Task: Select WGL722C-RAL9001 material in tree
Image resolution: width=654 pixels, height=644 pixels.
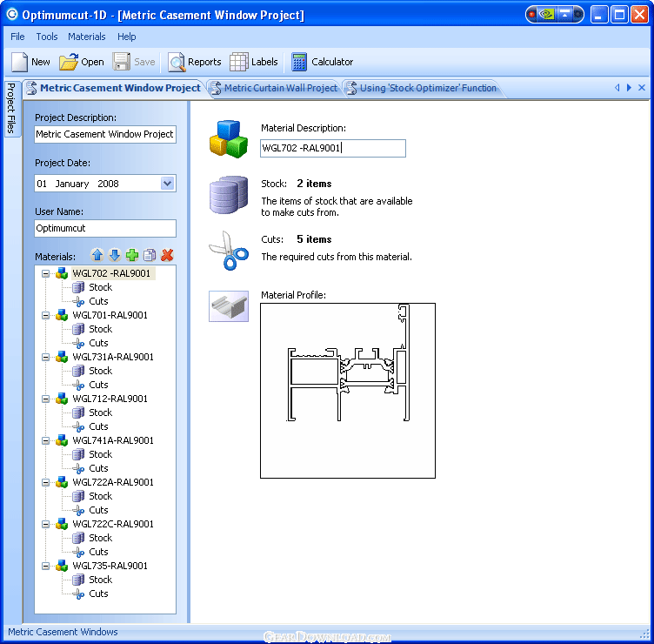Action: click(113, 524)
